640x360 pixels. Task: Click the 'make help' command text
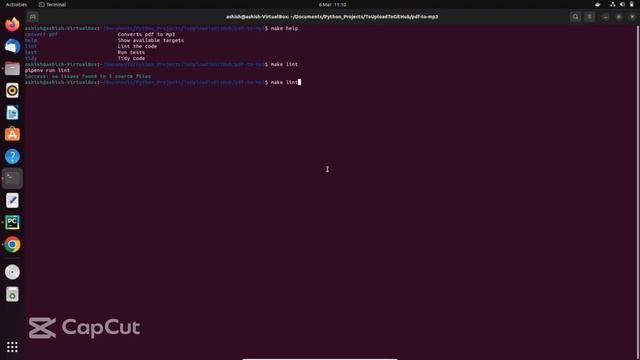[x=284, y=29]
